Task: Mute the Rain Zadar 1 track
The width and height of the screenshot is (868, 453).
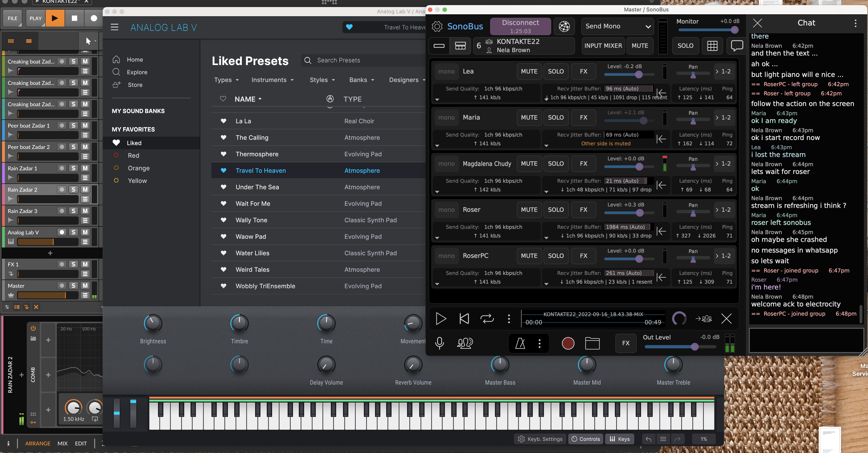Action: pyautogui.click(x=85, y=168)
